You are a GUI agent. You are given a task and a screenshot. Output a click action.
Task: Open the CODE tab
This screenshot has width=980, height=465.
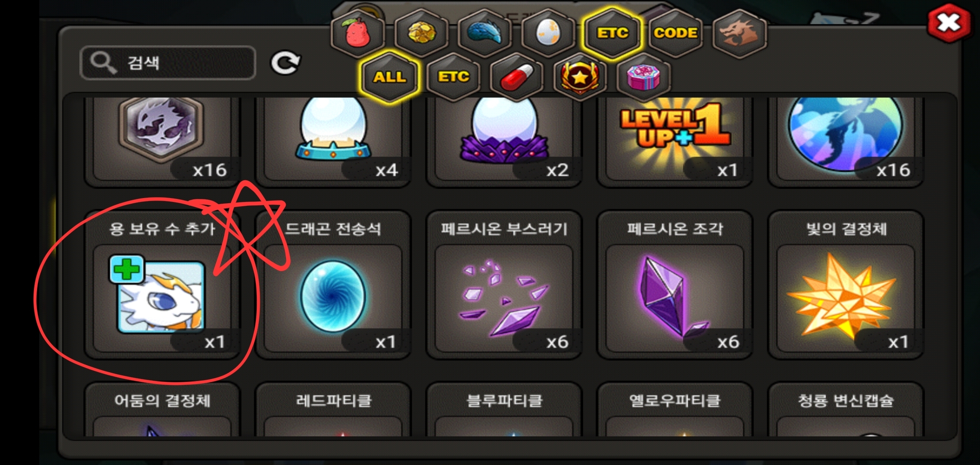675,33
